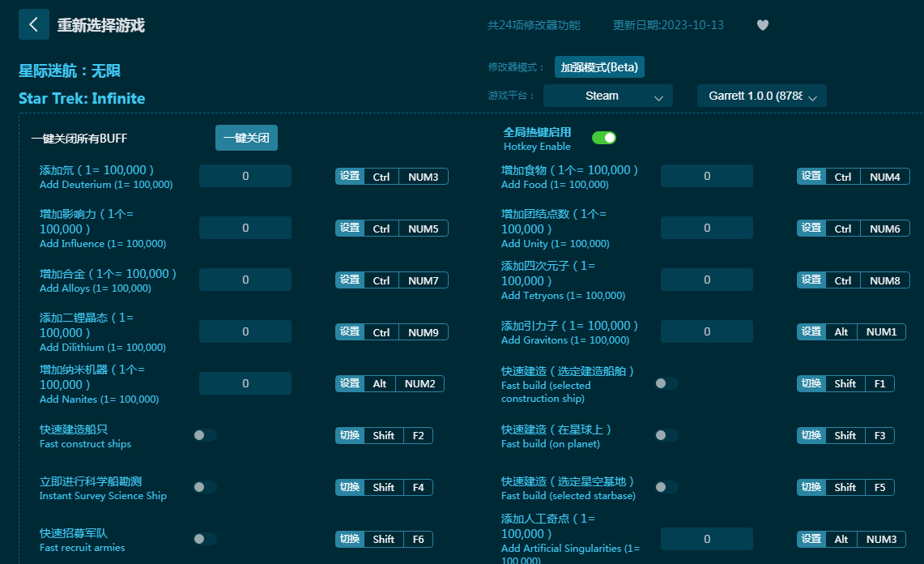Click 设置 button for Add Nanites
The width and height of the screenshot is (924, 564).
pos(350,383)
